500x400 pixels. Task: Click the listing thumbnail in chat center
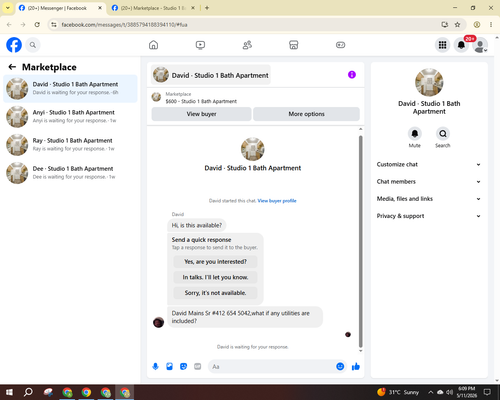coord(253,149)
